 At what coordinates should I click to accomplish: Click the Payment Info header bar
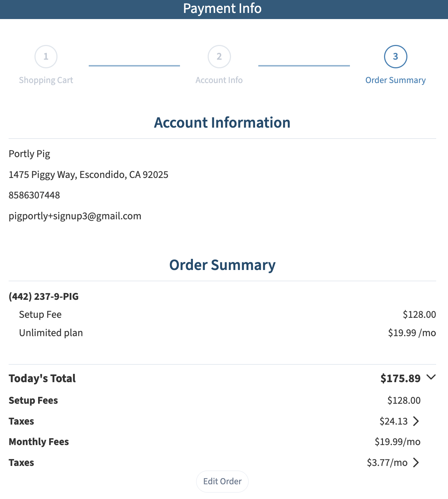point(224,9)
